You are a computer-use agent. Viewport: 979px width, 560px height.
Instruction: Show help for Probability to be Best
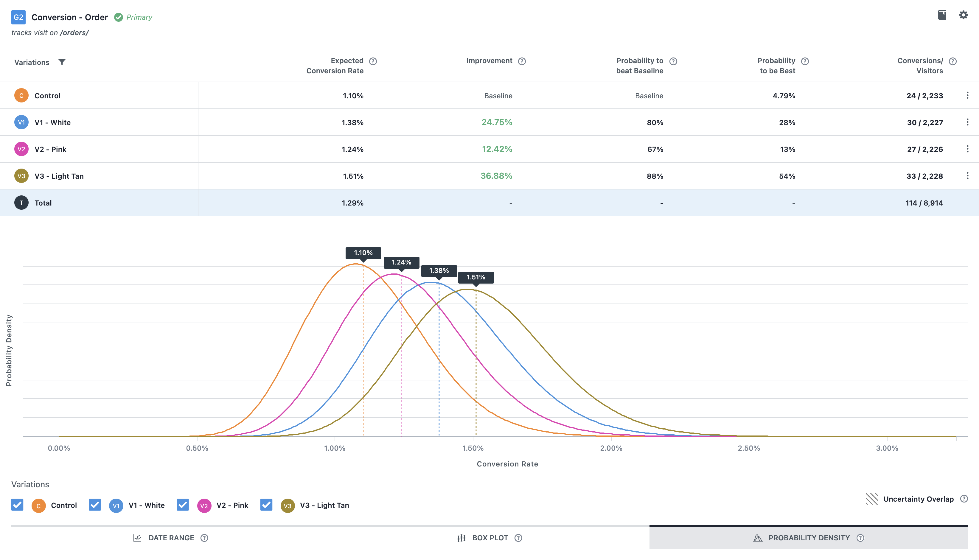tap(805, 61)
